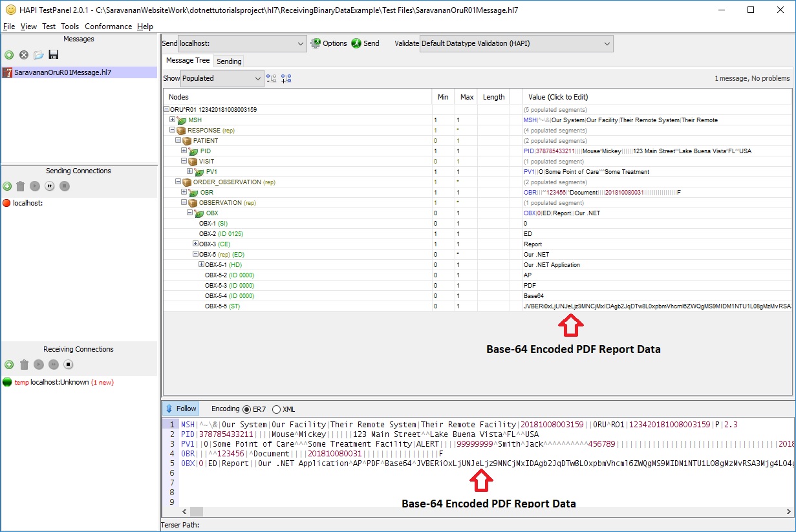The image size is (796, 532).
Task: Switch to the Sending tab
Action: click(x=229, y=61)
